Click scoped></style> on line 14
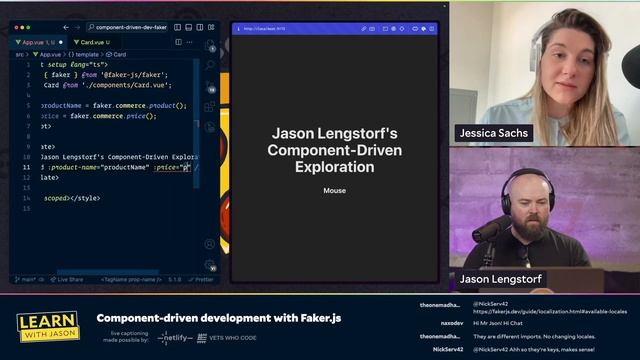Screen dimensions: 640x360 (x=72, y=198)
